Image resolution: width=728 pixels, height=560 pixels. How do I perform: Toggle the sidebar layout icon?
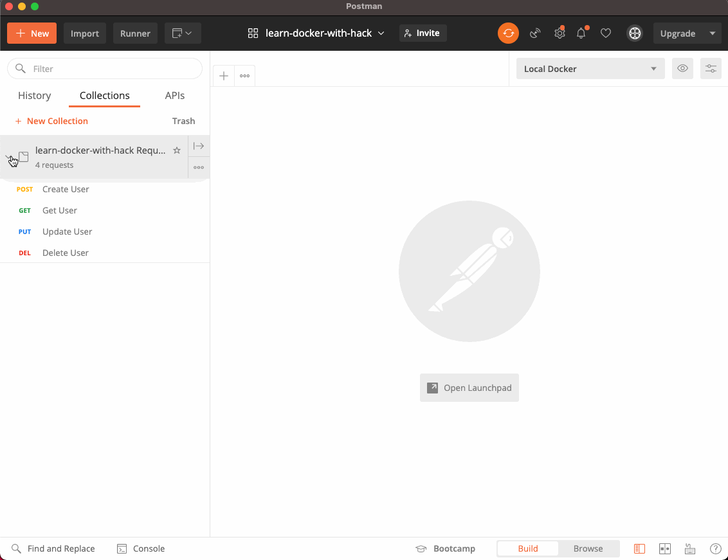639,549
